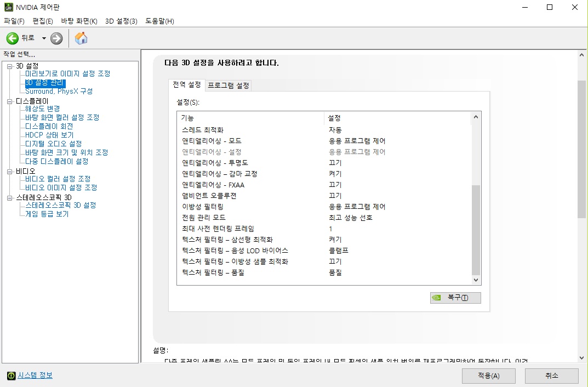Open the 3D 설정(3) menu
588x387 pixels.
[x=121, y=21]
